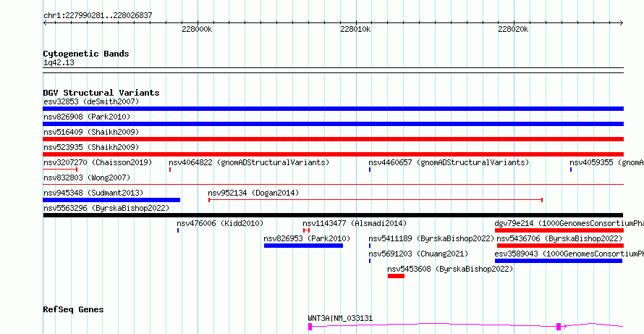Click the red span line under nsv952134
The height and width of the screenshot is (334, 644).
pos(376,200)
